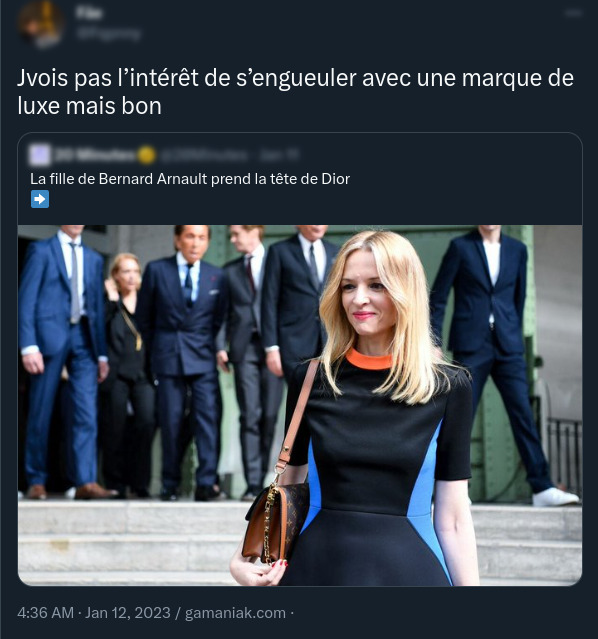
Task: Open the tweet author's round profile avatar
Action: click(x=40, y=24)
